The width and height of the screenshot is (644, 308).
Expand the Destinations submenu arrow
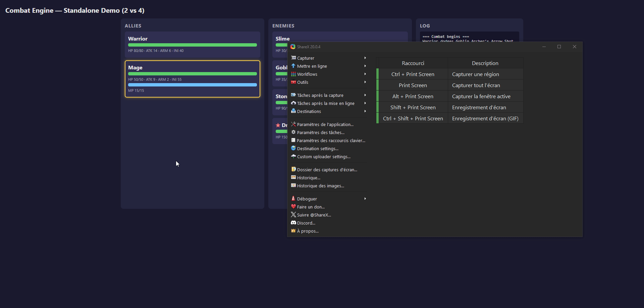click(x=365, y=111)
